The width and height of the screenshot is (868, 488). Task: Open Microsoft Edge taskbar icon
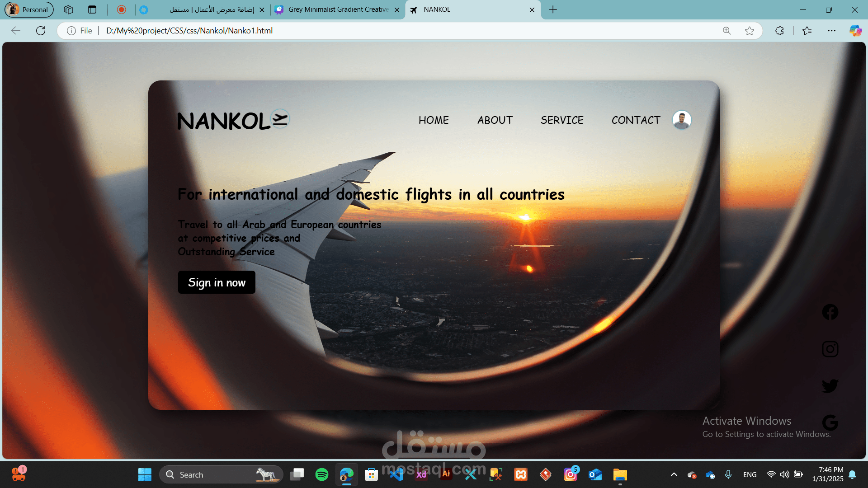[x=347, y=474]
